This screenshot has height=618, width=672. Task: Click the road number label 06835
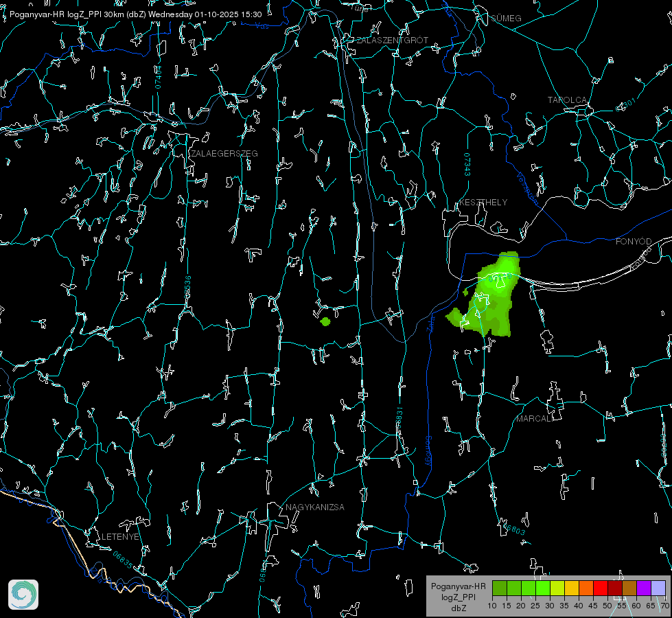click(123, 560)
